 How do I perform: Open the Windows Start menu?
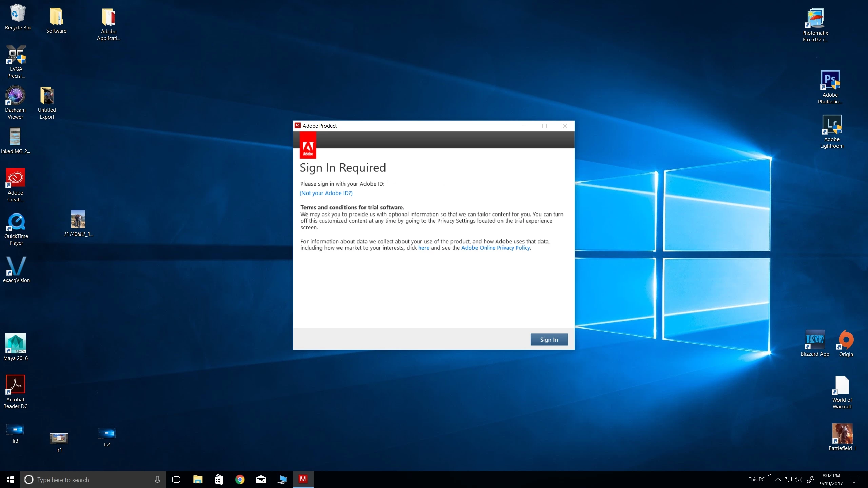click(x=10, y=480)
